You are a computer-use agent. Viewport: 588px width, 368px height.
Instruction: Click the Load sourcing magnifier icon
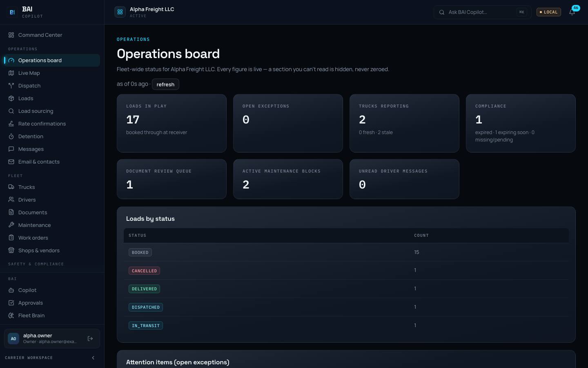[11, 111]
